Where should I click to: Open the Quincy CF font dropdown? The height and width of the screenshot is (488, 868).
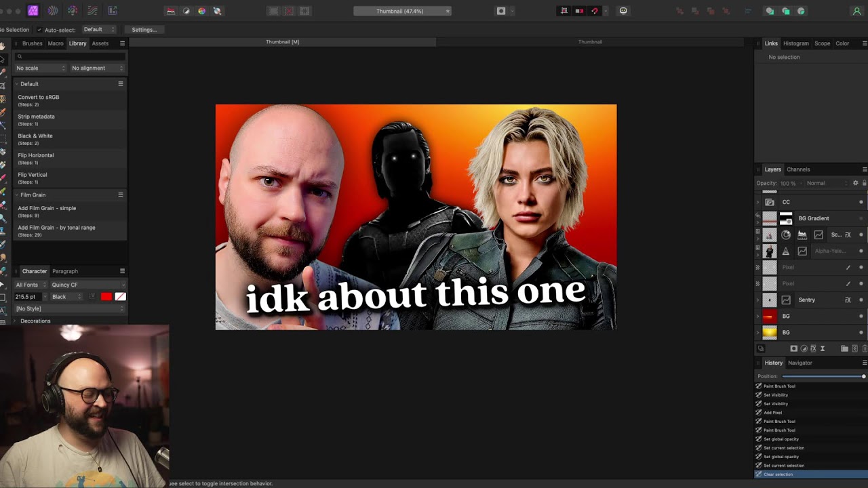88,285
